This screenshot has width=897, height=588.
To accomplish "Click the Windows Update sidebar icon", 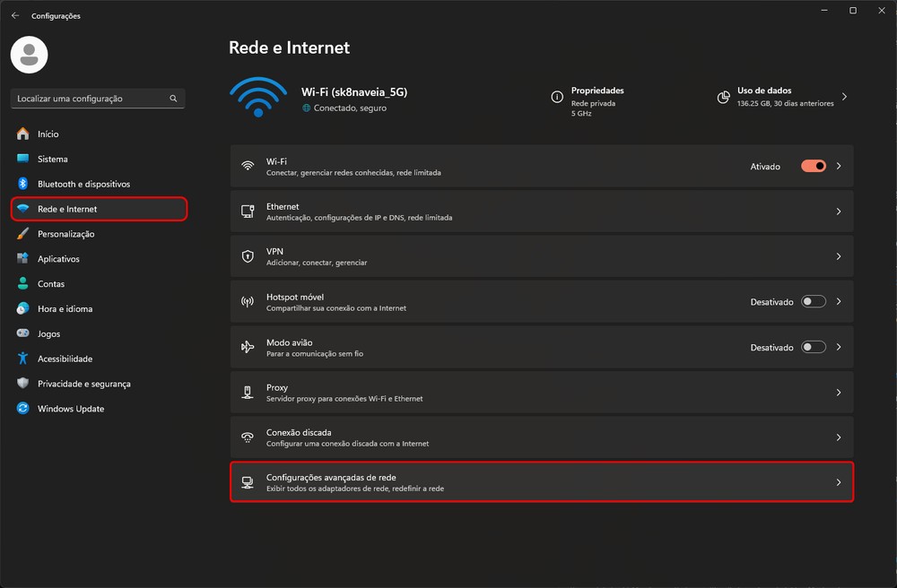I will [23, 409].
